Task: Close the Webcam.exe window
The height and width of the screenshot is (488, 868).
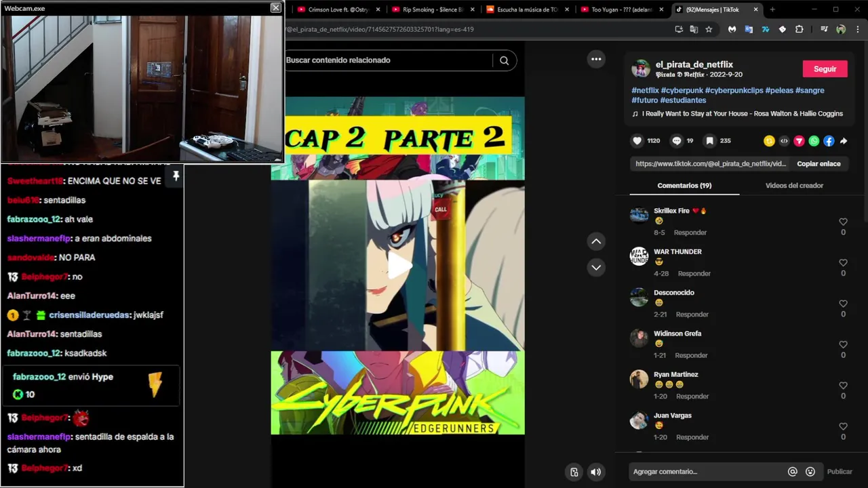Action: click(275, 7)
